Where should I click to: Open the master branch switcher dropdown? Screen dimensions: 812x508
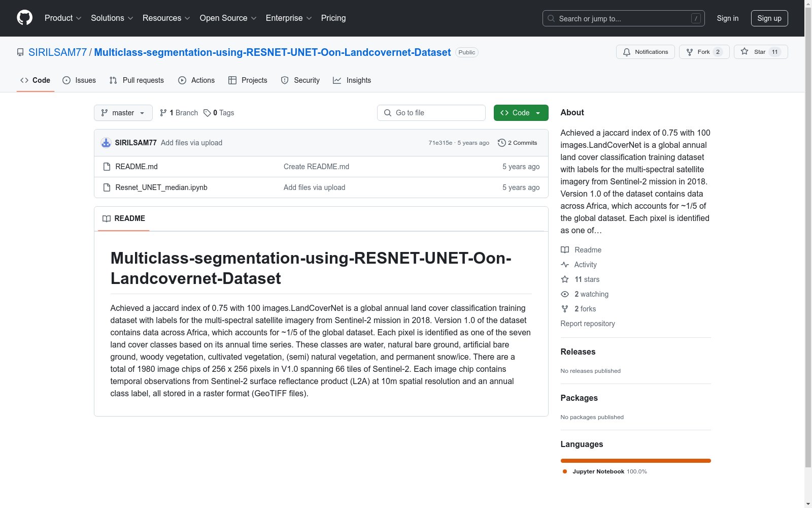click(x=123, y=113)
